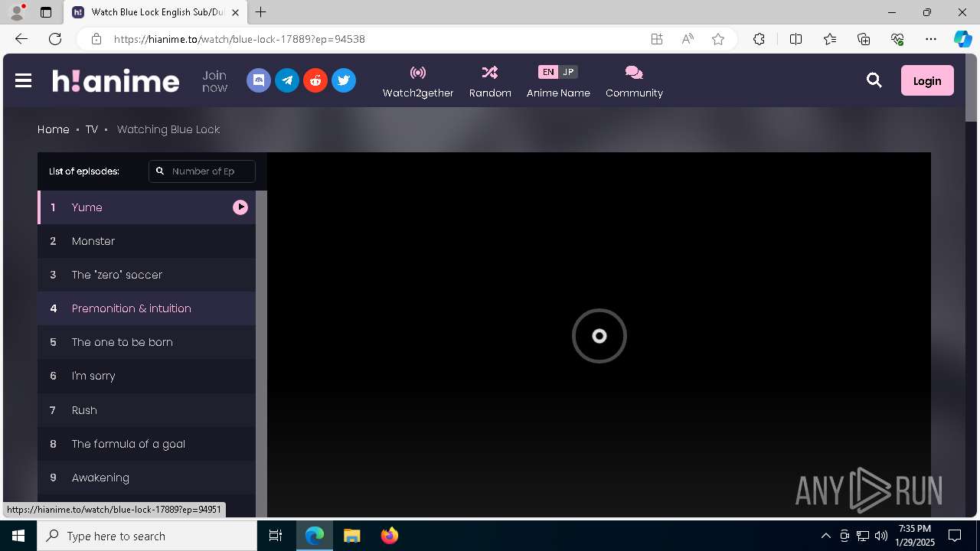This screenshot has height=551, width=980.
Task: Start Read aloud from address bar
Action: pos(688,39)
